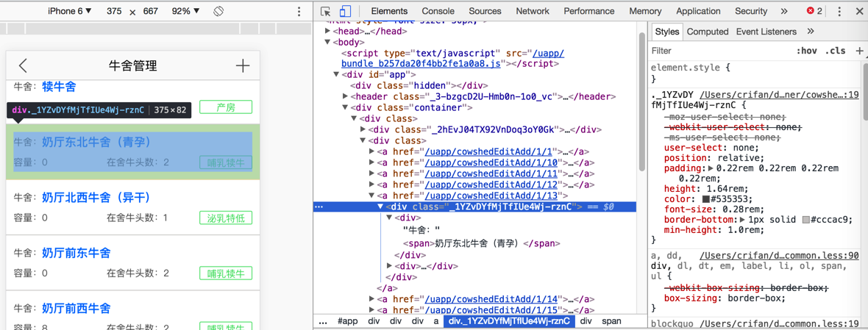
Task: Click the red error count indicator
Action: [x=814, y=11]
